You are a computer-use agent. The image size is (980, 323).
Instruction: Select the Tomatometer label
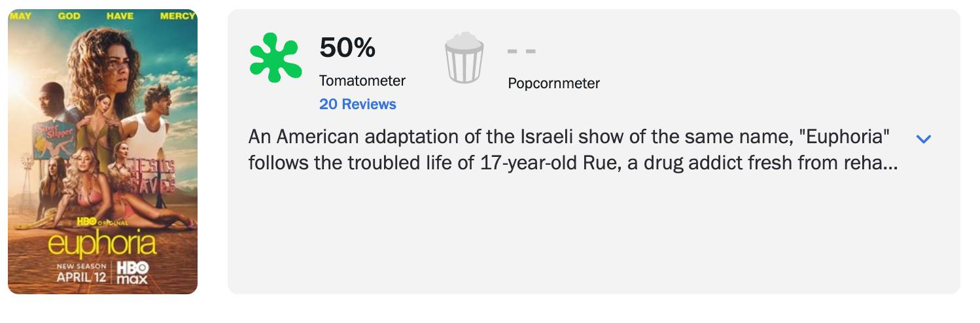(x=362, y=81)
